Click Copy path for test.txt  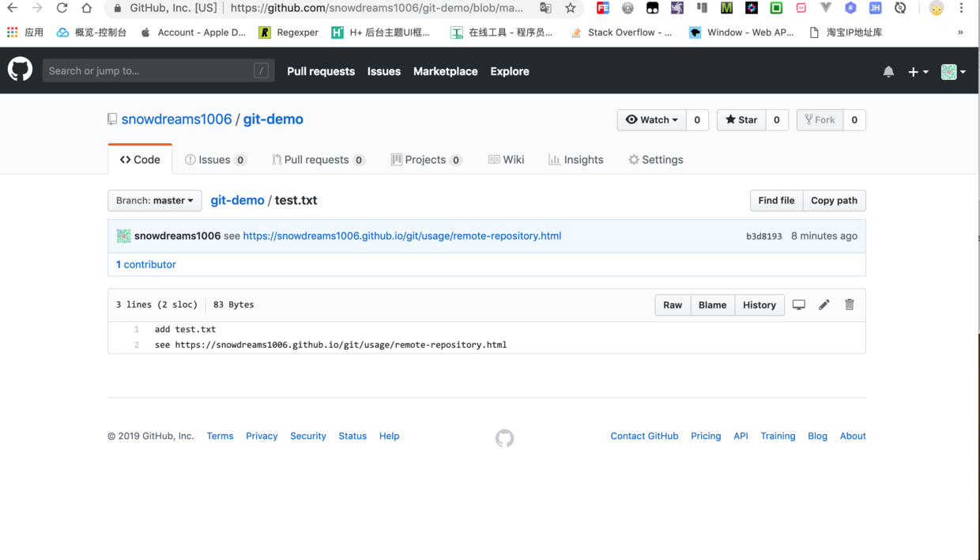click(834, 200)
